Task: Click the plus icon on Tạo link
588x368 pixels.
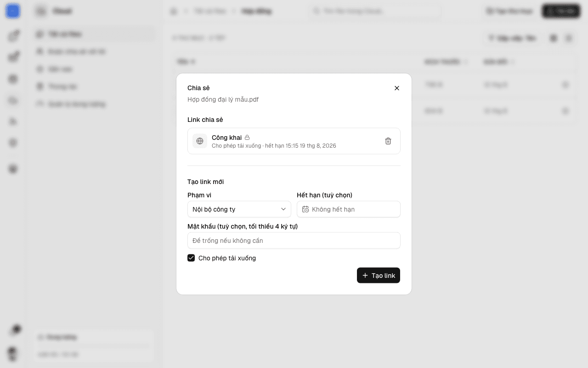Action: pyautogui.click(x=365, y=276)
